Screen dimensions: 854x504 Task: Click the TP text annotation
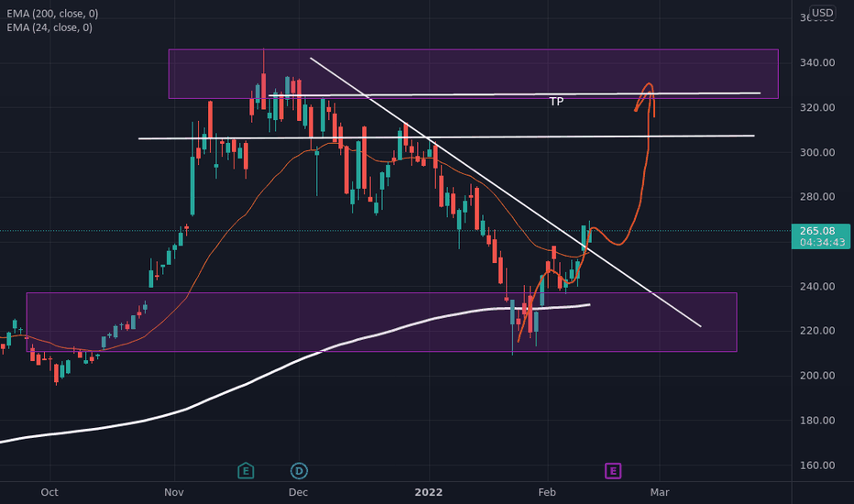click(556, 102)
